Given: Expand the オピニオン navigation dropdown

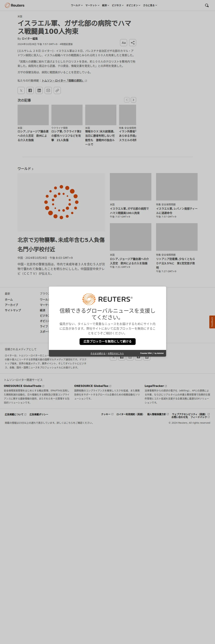Looking at the screenshot, I should pyautogui.click(x=133, y=5).
